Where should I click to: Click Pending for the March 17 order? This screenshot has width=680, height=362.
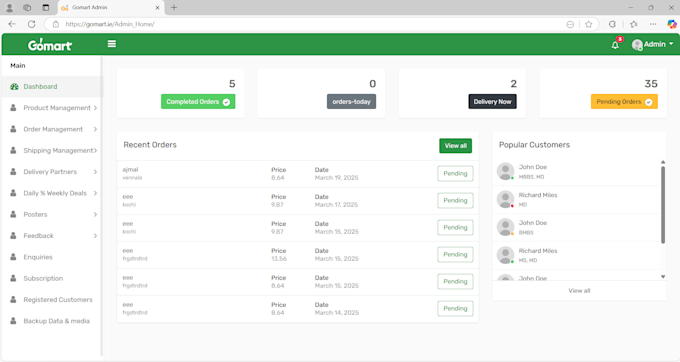point(455,200)
